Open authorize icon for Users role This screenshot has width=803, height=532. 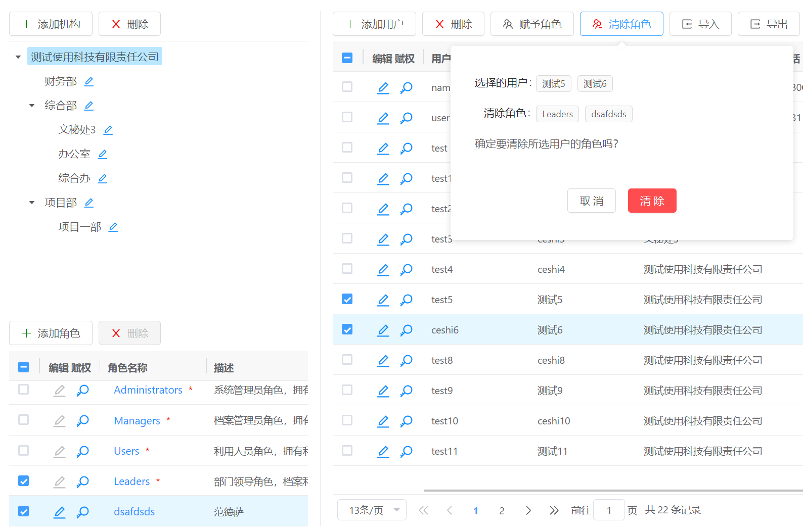[x=82, y=451]
